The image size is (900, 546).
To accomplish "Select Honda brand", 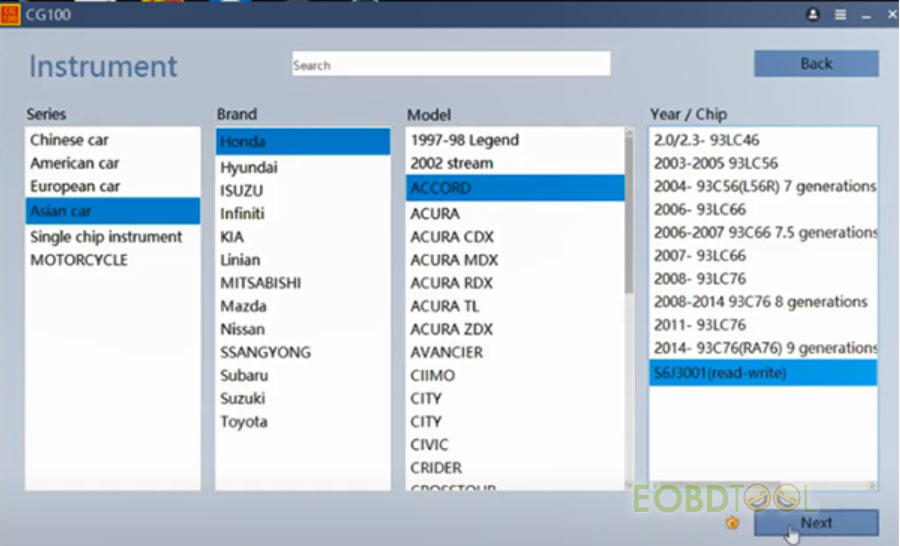I will click(x=303, y=142).
